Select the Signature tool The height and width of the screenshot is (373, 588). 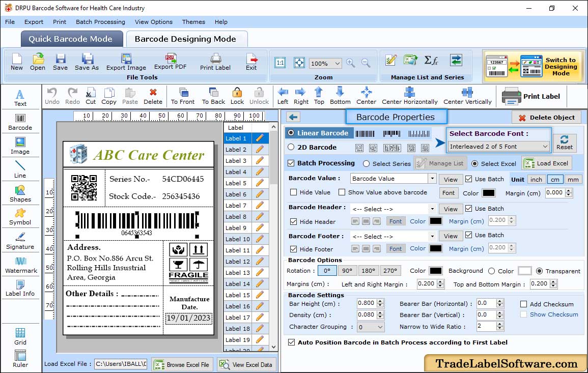[20, 241]
